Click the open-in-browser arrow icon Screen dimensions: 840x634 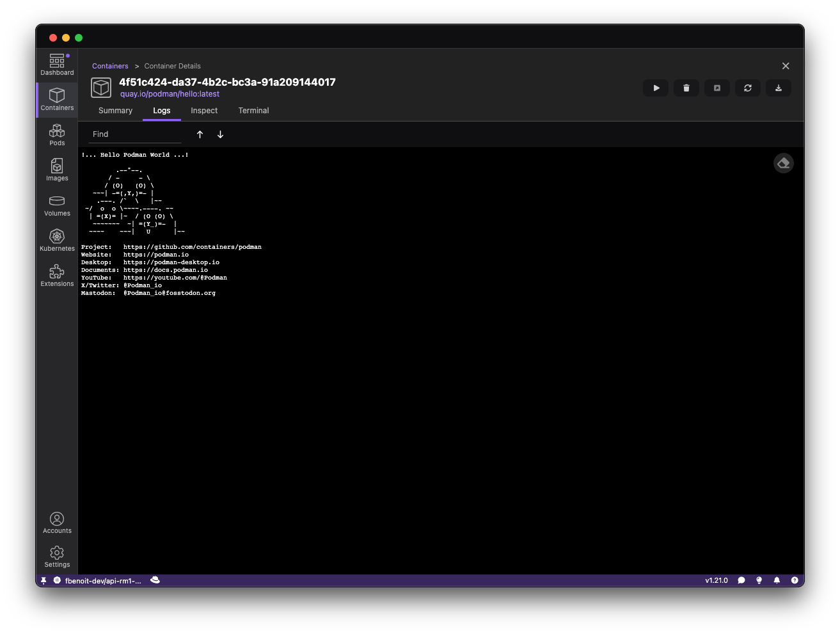click(x=717, y=88)
